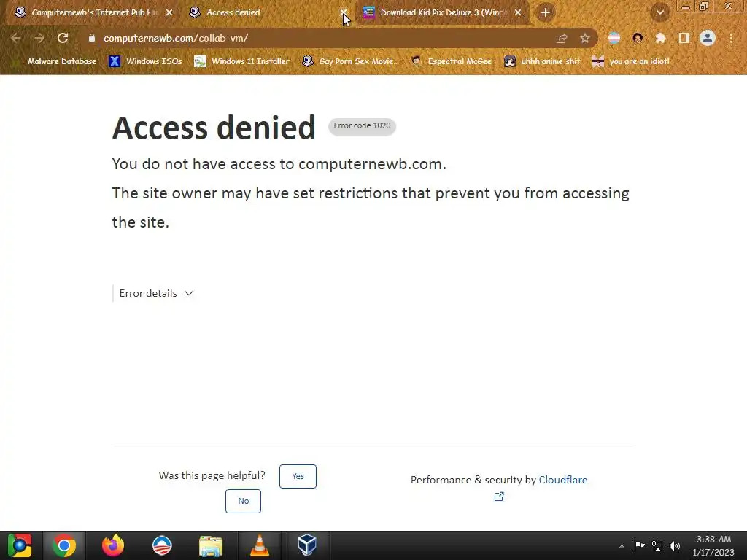The height and width of the screenshot is (560, 747).
Task: Expand the Error details section
Action: 156,293
